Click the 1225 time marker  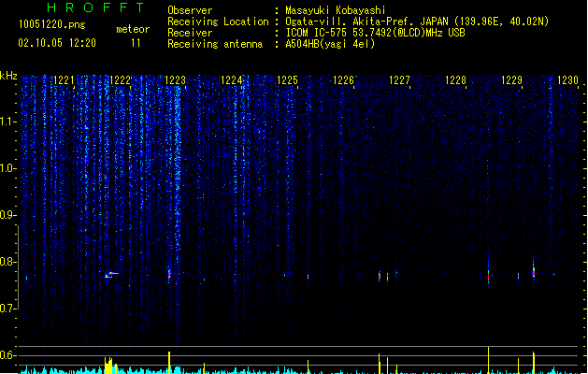coord(287,80)
